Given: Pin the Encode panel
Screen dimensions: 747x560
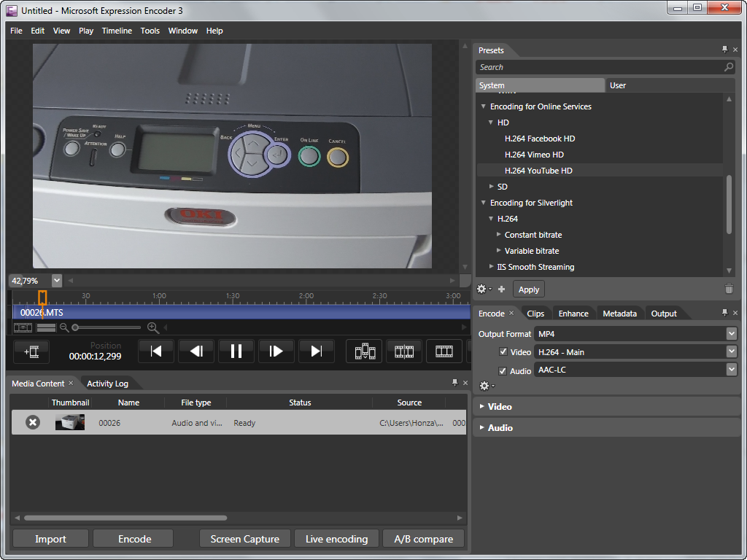Looking at the screenshot, I should (725, 313).
